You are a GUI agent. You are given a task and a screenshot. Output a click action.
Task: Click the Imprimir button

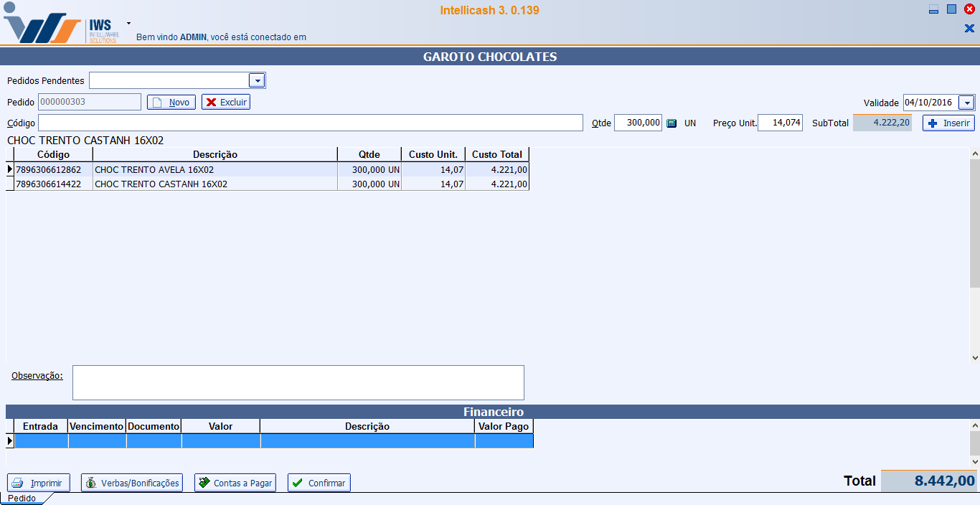[39, 483]
